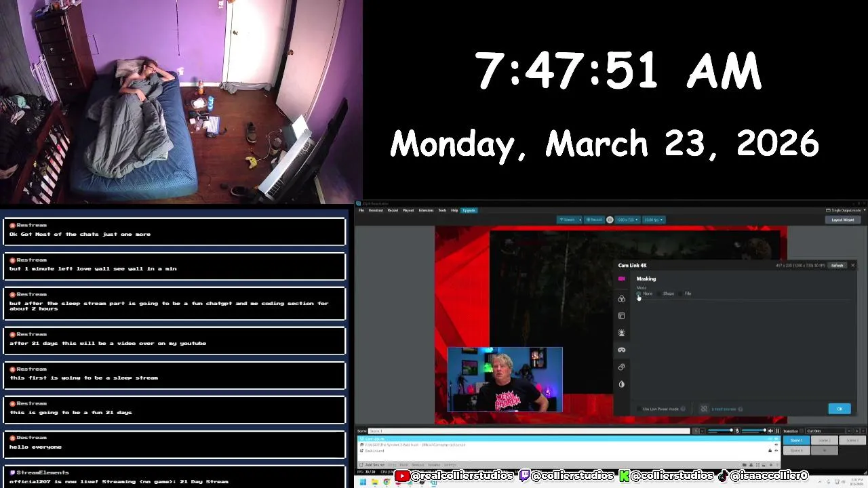Start streaming with the Stream button
868x488 pixels.
pyautogui.click(x=567, y=220)
